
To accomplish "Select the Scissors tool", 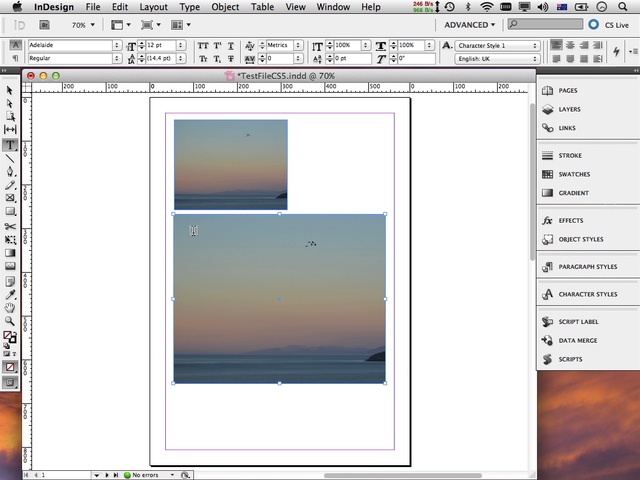I will pos(10,227).
